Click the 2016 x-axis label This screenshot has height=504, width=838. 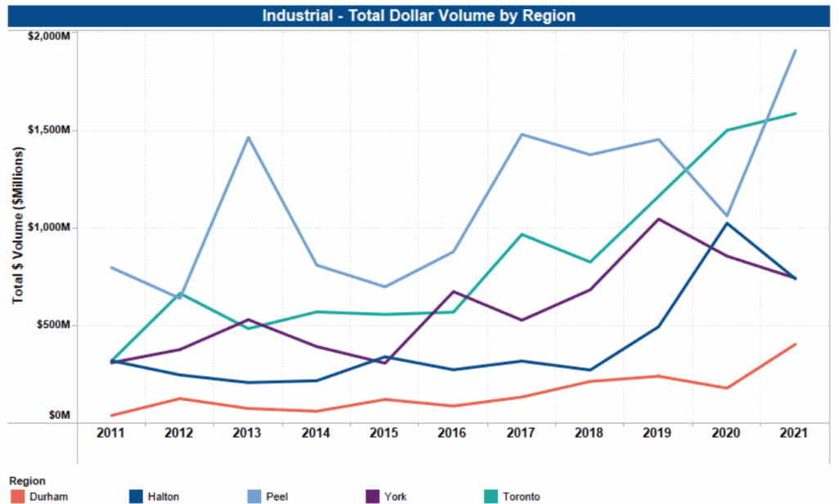452,433
